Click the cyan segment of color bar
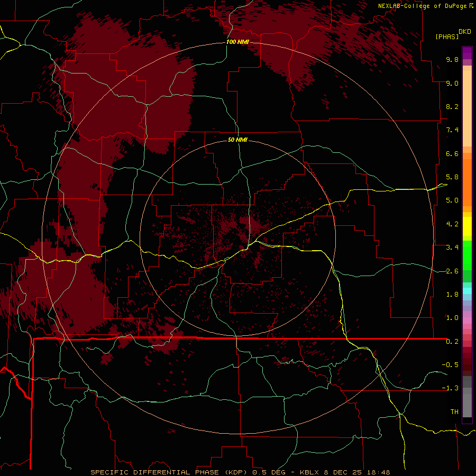This screenshot has width=476, height=476. coord(467,291)
